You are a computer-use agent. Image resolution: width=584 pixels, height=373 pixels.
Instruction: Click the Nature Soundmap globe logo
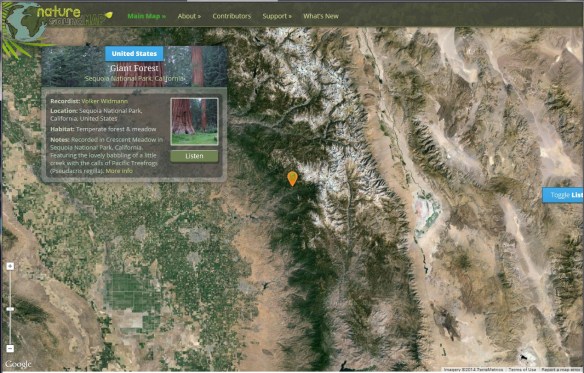[26, 22]
